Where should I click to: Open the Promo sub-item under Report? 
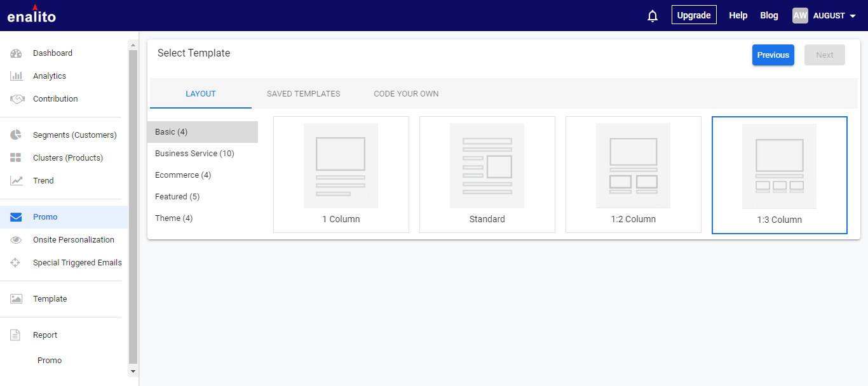point(50,361)
